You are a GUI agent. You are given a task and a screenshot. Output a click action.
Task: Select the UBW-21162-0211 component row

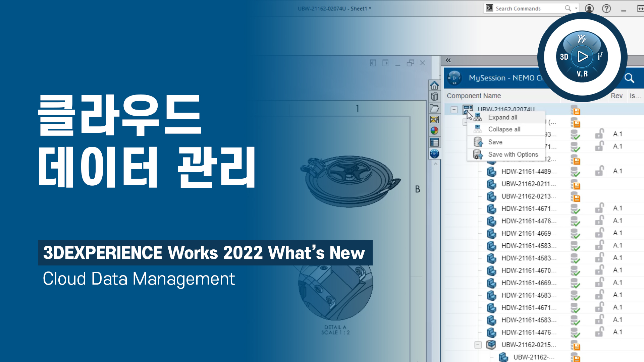544,184
